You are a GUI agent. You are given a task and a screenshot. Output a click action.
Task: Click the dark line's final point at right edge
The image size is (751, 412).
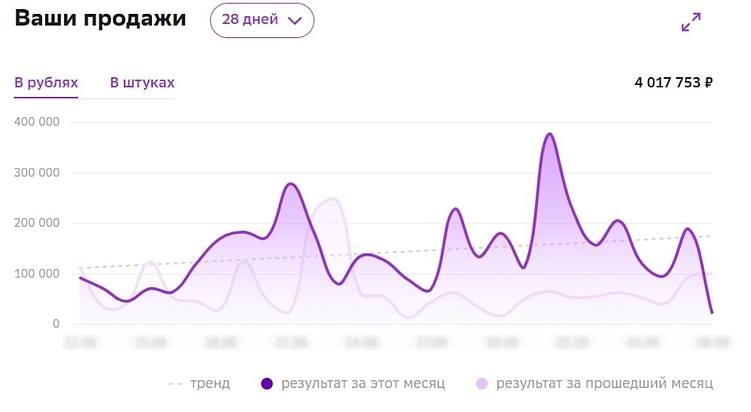(x=712, y=313)
